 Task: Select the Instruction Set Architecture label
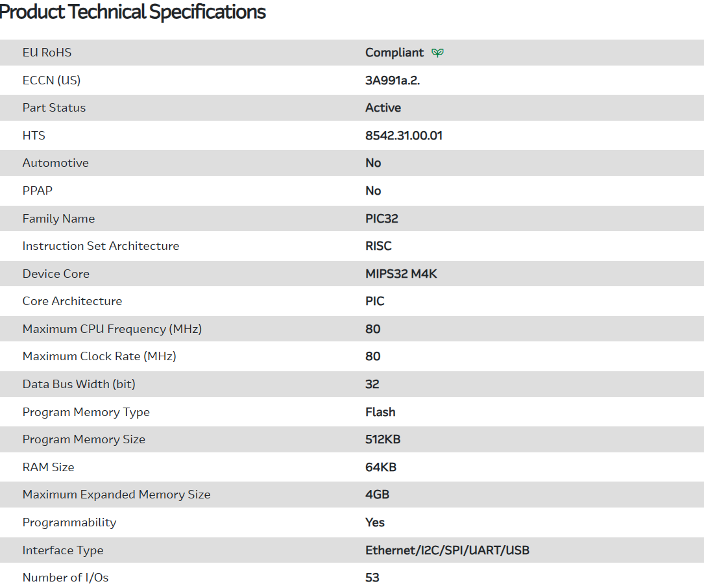[101, 246]
